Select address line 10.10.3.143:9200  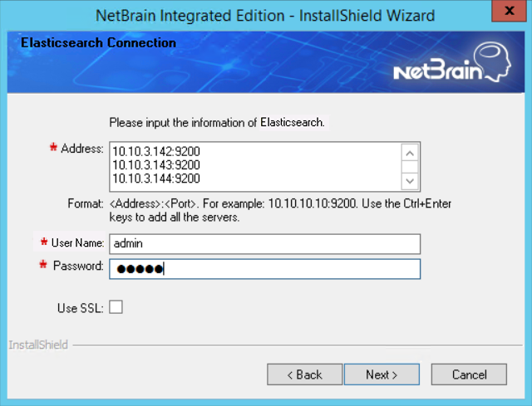[x=156, y=165]
